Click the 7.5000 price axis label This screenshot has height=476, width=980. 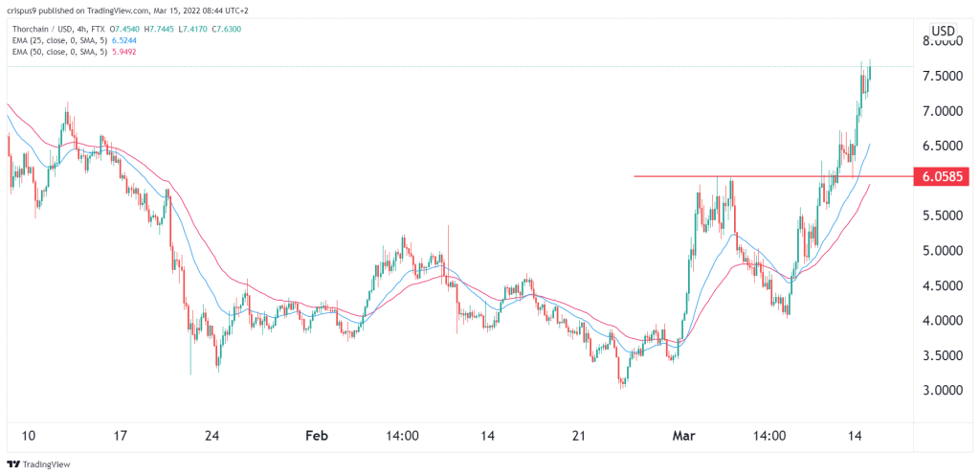pos(943,77)
